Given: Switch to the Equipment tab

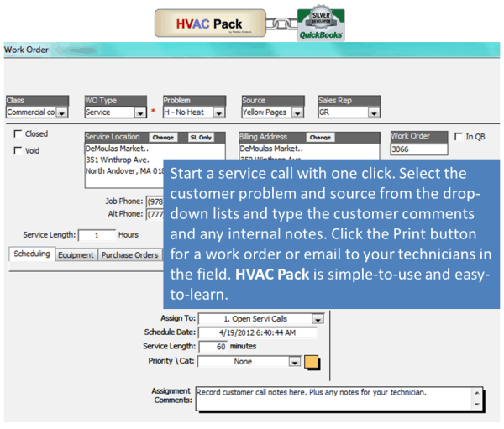Looking at the screenshot, I should 76,255.
